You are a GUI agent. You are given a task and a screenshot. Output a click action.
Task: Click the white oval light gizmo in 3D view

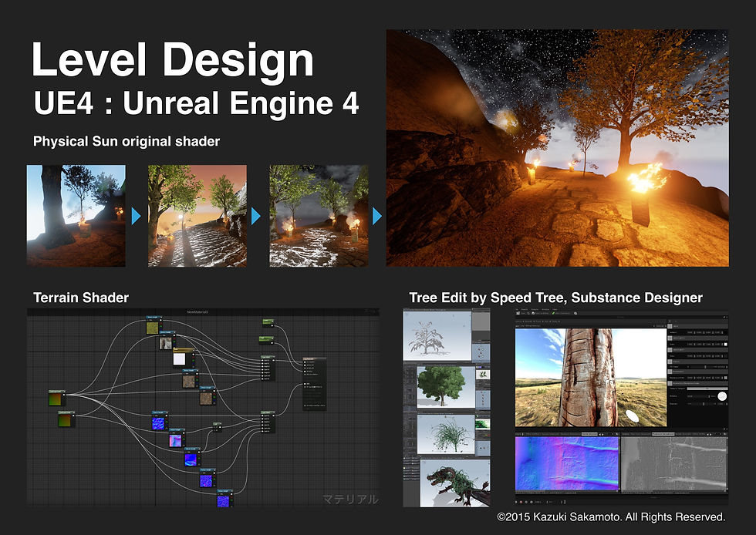(x=632, y=416)
